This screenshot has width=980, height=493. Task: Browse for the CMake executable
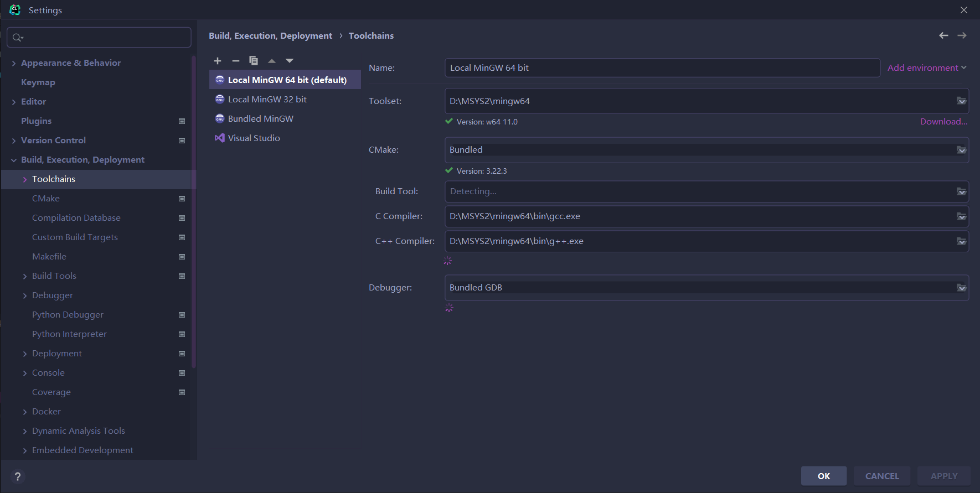(962, 150)
